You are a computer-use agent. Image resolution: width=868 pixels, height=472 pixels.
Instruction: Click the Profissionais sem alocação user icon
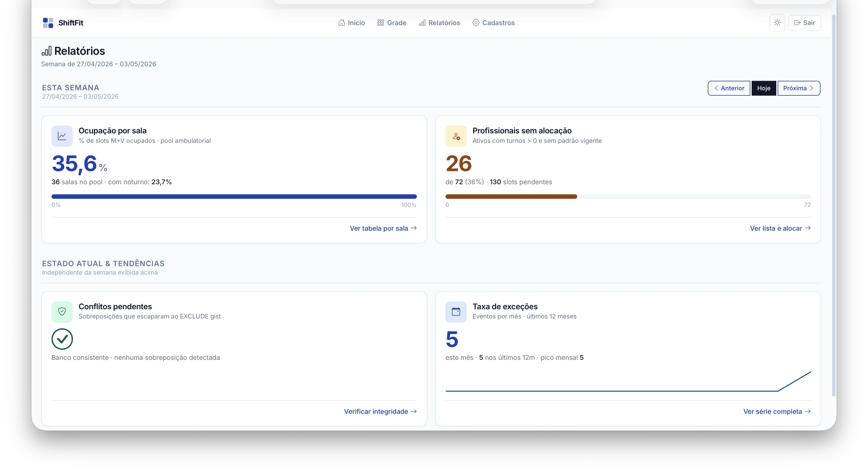456,136
